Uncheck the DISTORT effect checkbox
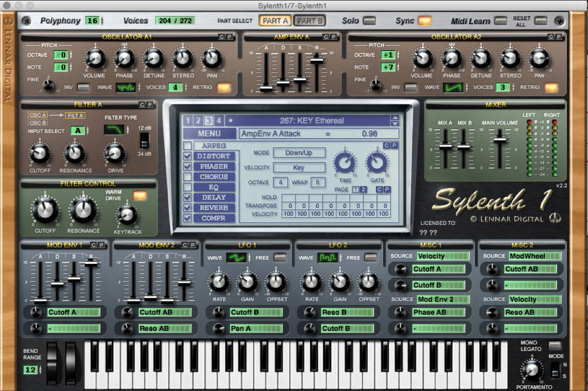Screen dimensions: 588x391 pos(187,156)
